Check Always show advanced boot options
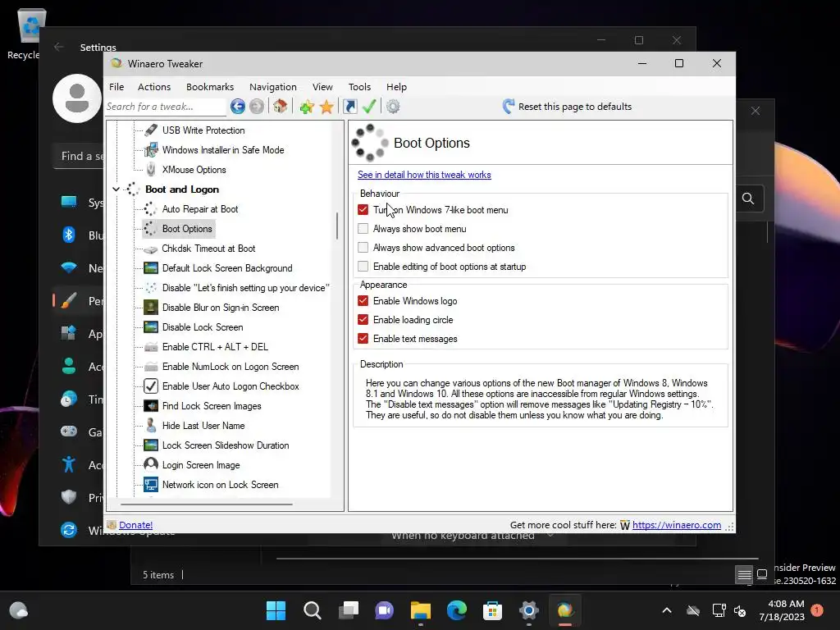Viewport: 840px width, 630px height. pos(363,247)
